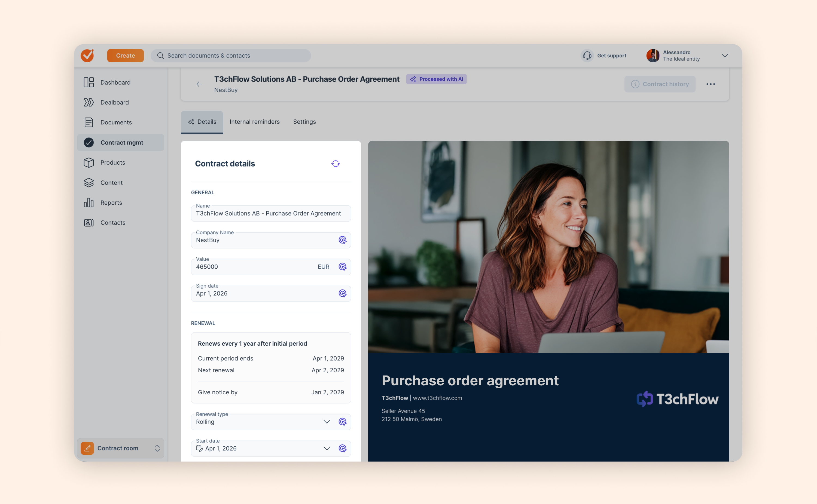
Task: Open the Settings tab
Action: (x=304, y=122)
